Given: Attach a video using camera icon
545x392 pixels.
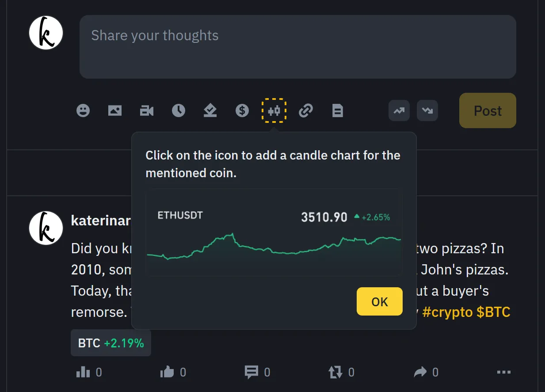Looking at the screenshot, I should pyautogui.click(x=147, y=110).
